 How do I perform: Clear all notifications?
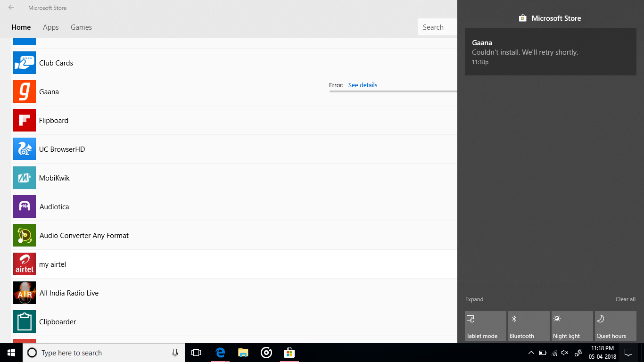click(x=626, y=299)
